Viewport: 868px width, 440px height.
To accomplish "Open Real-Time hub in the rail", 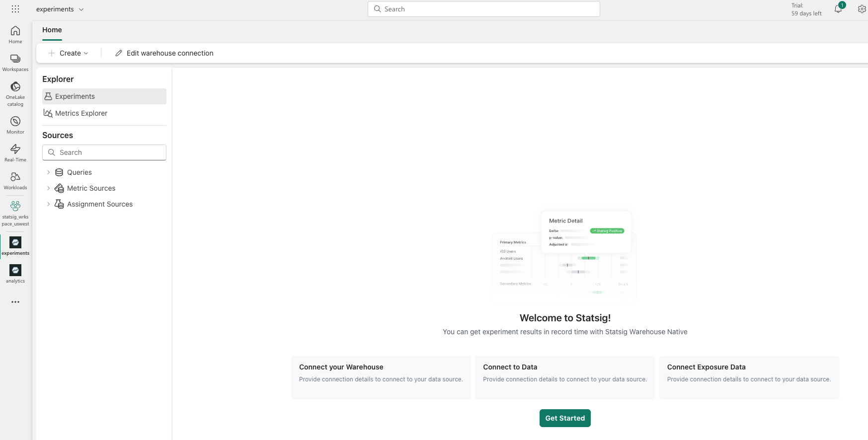I will click(15, 153).
